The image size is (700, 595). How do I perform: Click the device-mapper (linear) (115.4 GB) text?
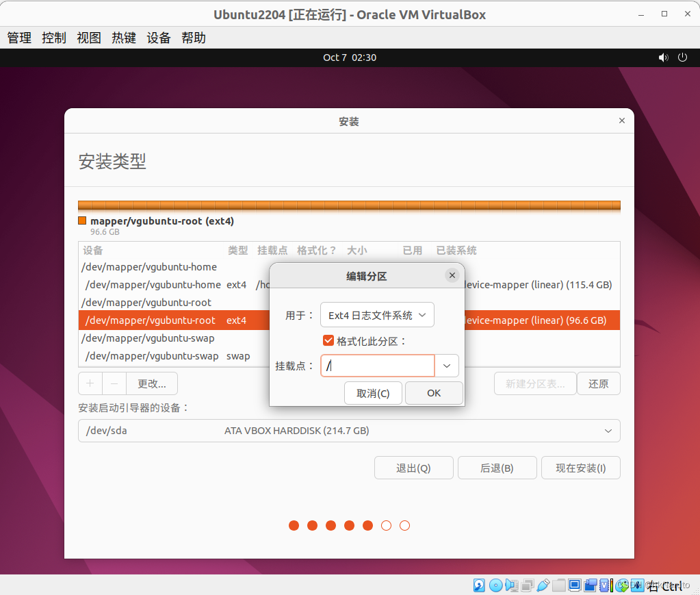pyautogui.click(x=539, y=285)
